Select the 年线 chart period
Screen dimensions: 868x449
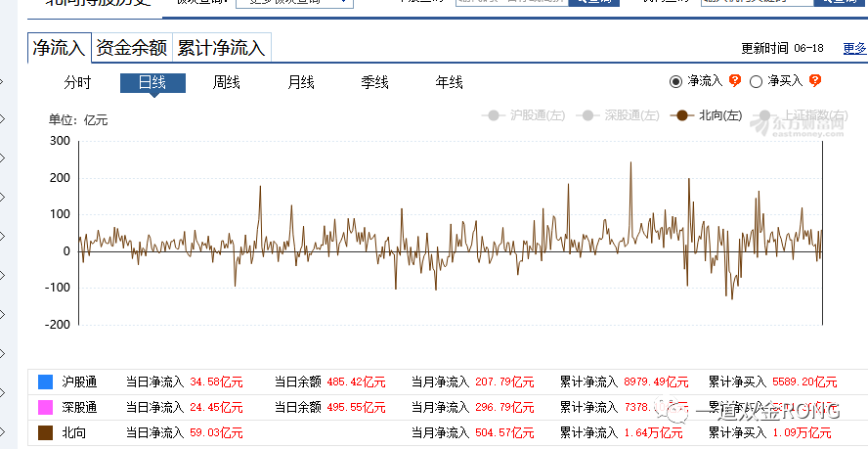449,83
